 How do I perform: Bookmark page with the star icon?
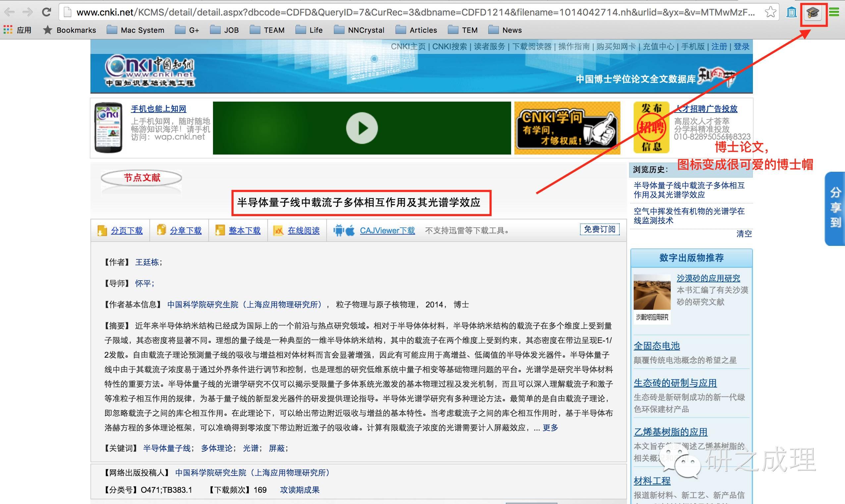(x=770, y=13)
